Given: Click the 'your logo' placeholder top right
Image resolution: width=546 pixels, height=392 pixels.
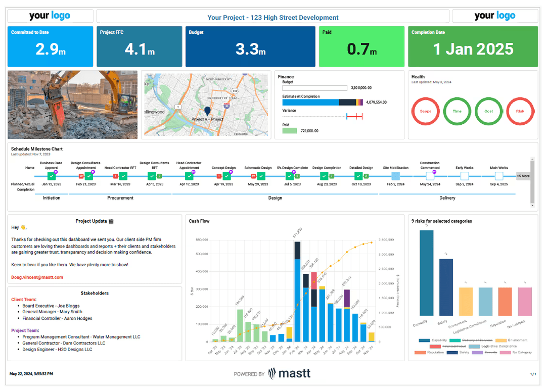Looking at the screenshot, I should [x=494, y=16].
